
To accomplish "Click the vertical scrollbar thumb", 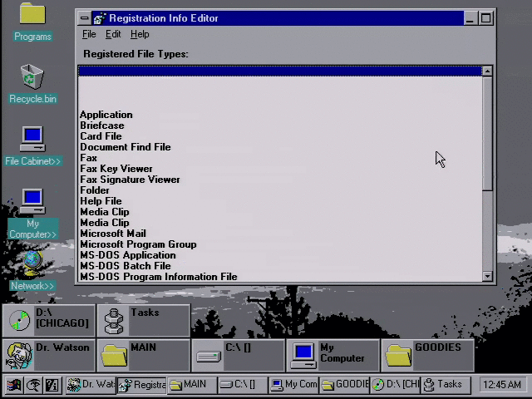I will point(487,133).
